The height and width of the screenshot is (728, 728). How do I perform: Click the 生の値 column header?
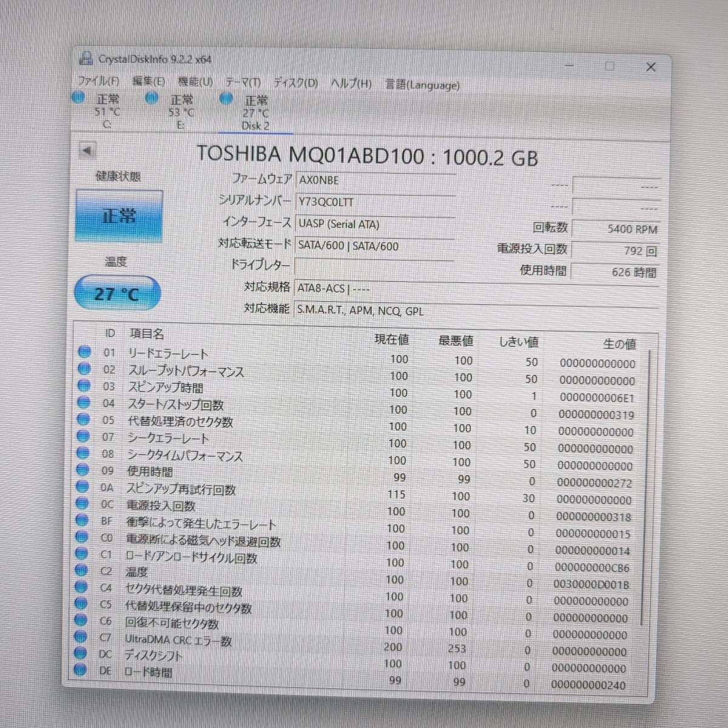tap(619, 344)
